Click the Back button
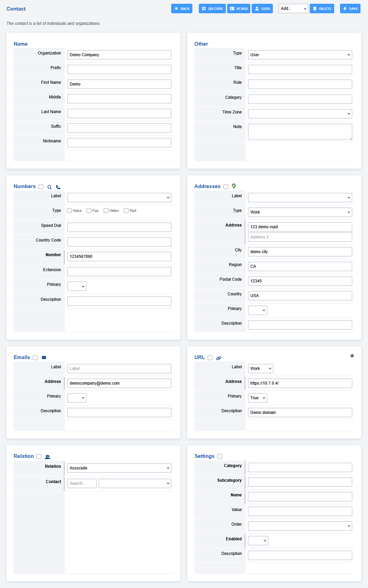The image size is (368, 588). pyautogui.click(x=182, y=9)
